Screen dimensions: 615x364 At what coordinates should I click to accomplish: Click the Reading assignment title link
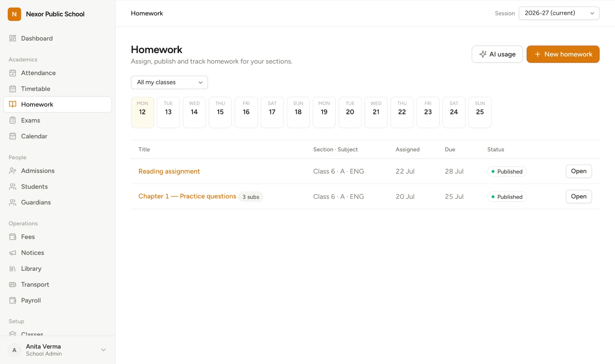point(169,171)
